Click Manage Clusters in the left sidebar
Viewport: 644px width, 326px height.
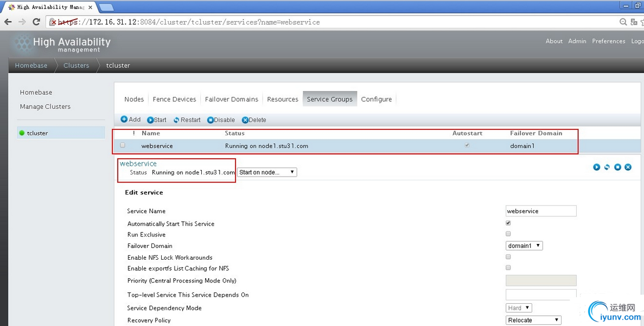coord(45,106)
